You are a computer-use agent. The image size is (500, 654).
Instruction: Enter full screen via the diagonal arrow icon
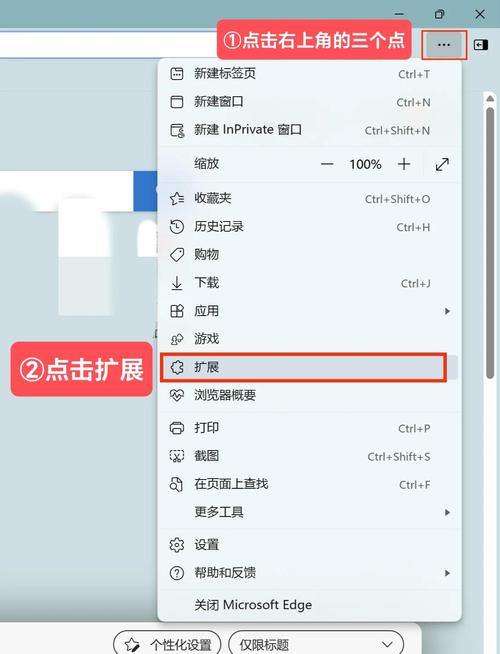tap(442, 164)
